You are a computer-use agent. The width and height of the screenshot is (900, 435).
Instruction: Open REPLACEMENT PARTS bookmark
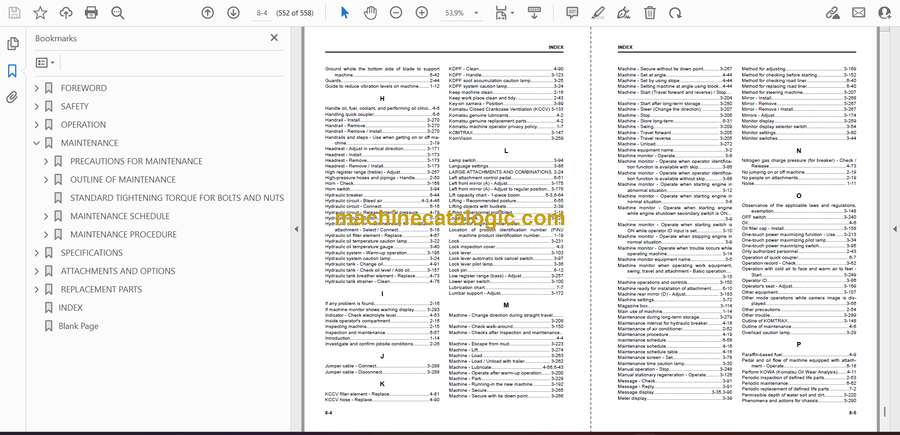tap(101, 289)
